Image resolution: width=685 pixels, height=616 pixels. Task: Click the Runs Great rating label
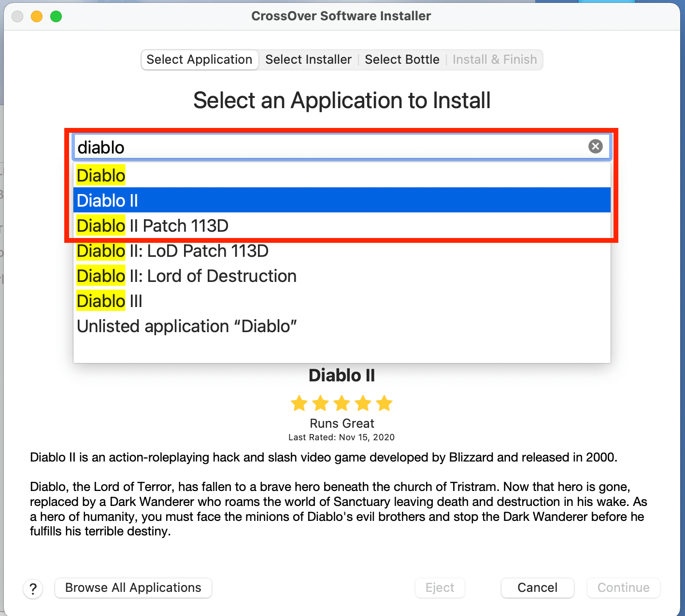342,423
